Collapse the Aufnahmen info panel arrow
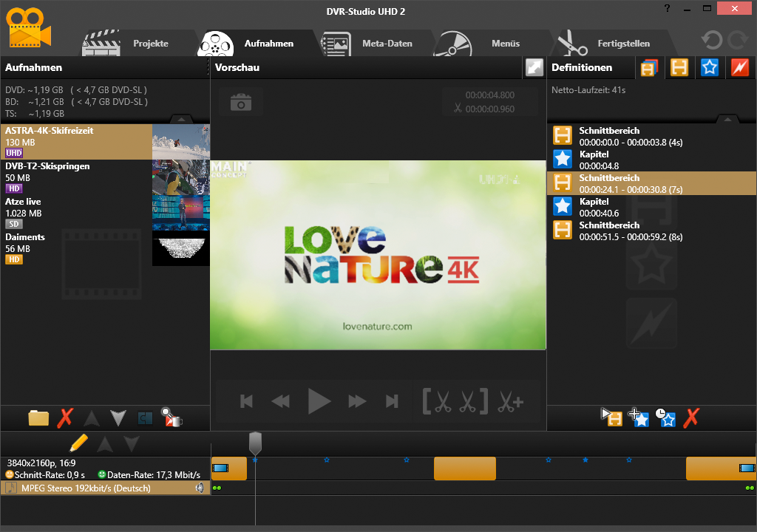The image size is (757, 532). tap(180, 118)
